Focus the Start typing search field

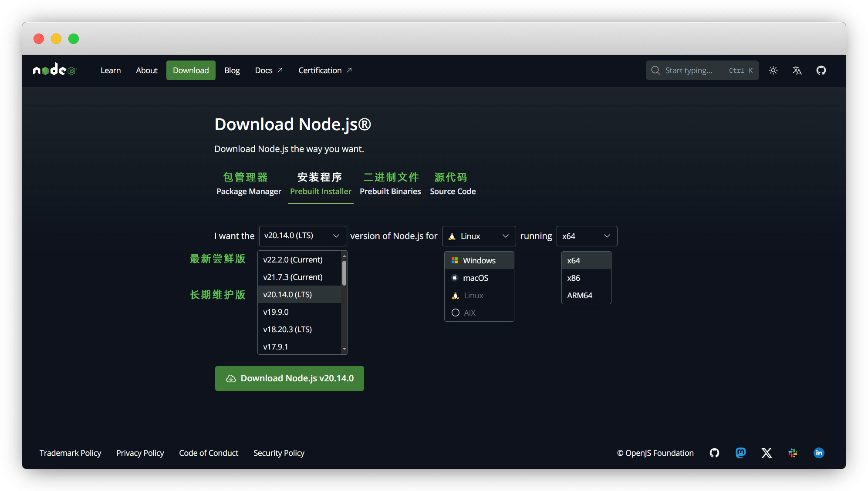point(702,70)
